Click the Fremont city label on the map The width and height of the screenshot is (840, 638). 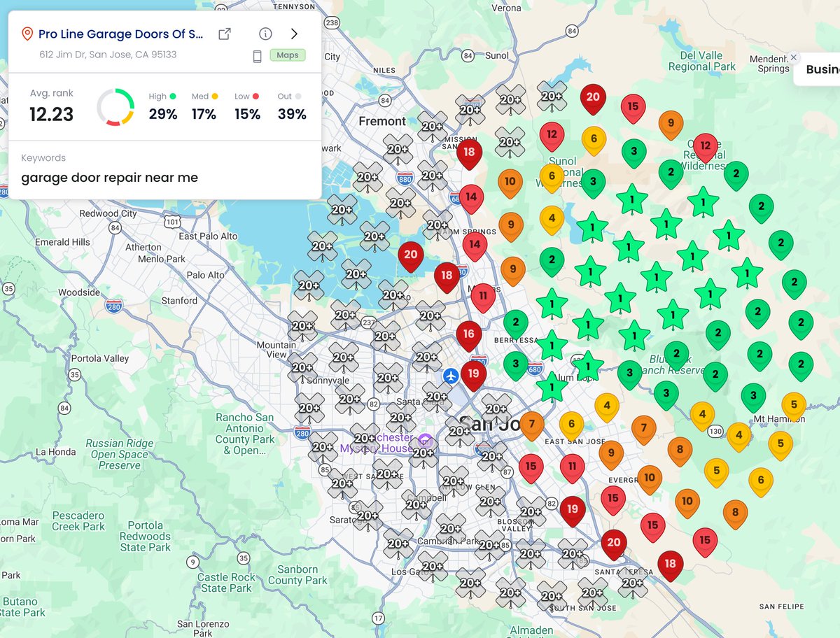point(382,121)
